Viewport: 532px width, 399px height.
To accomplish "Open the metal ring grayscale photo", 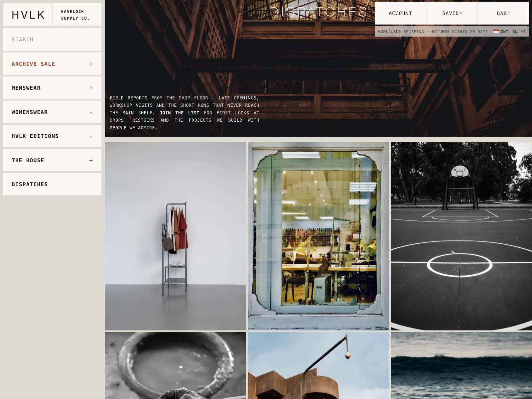I will pos(175,365).
